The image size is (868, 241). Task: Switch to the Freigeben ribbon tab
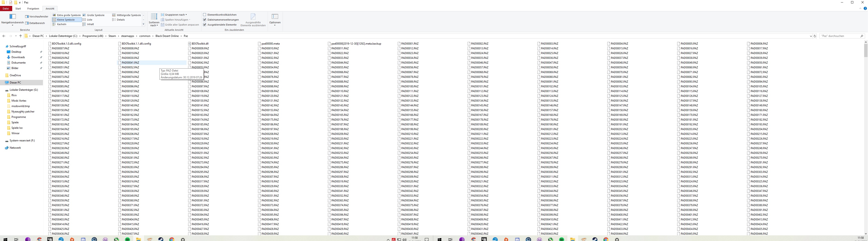tap(33, 9)
